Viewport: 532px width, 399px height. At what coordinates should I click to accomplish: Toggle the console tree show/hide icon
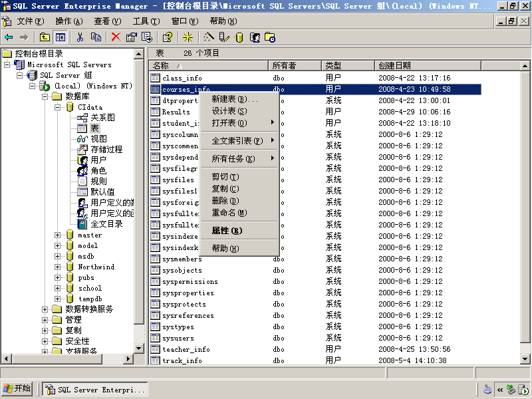pyautogui.click(x=61, y=37)
